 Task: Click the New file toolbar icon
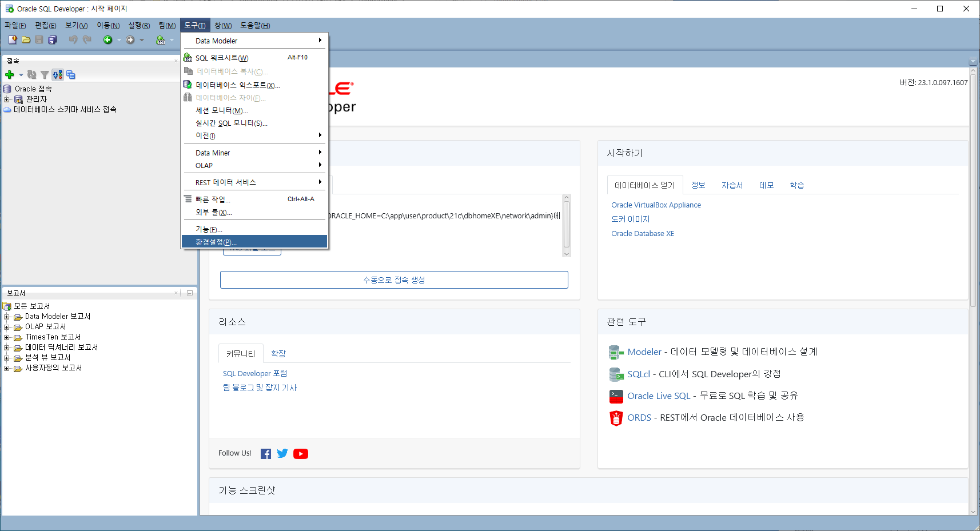click(x=13, y=39)
